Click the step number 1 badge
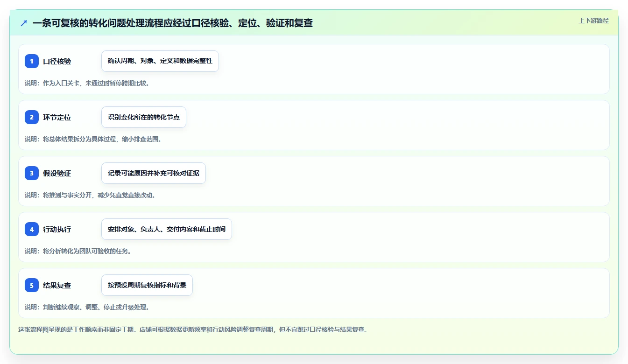 [x=32, y=61]
